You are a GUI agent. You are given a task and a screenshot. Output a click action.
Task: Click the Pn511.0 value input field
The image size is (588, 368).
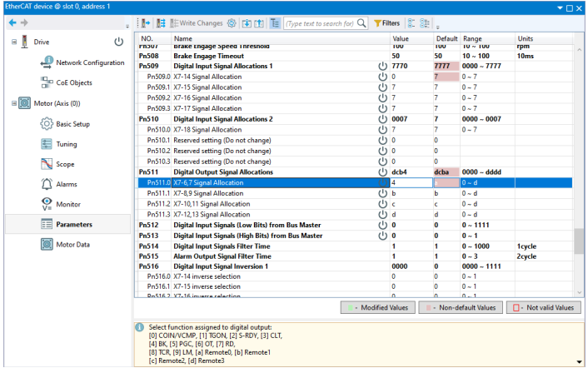[x=411, y=182]
